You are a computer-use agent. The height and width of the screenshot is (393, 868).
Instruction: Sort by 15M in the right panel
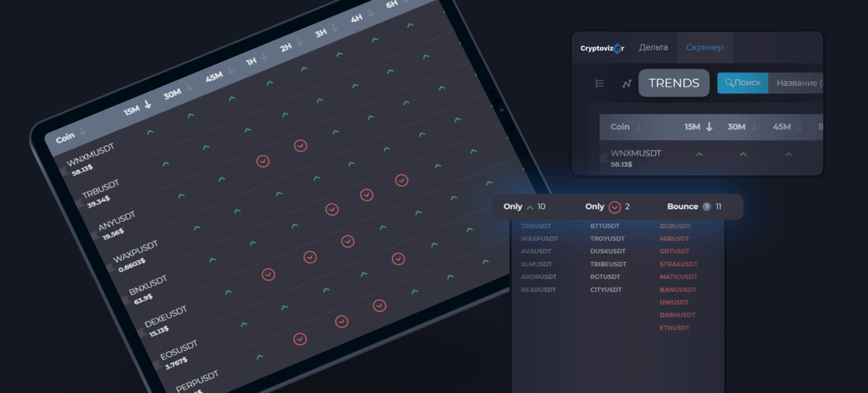(699, 127)
